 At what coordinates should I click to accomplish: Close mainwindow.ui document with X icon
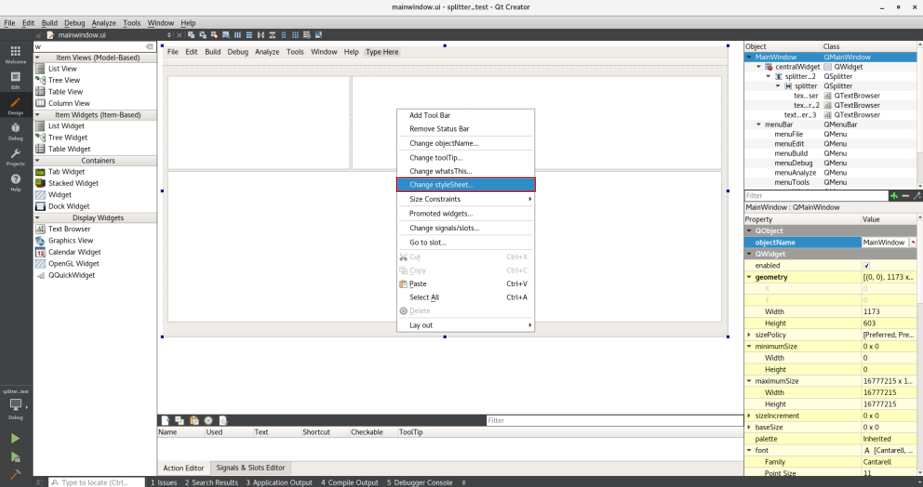[179, 35]
